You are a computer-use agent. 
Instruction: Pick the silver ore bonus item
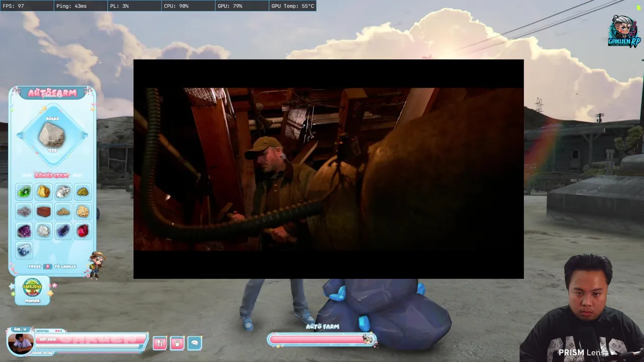tap(63, 192)
